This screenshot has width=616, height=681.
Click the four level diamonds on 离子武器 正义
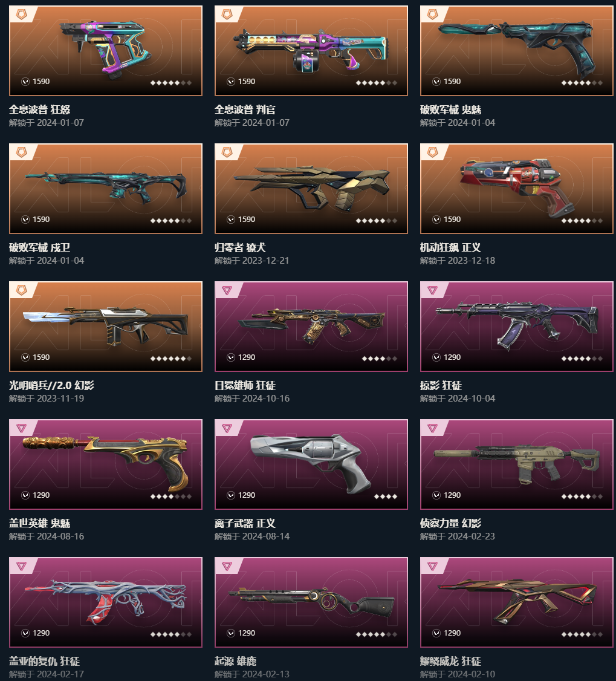pos(386,497)
